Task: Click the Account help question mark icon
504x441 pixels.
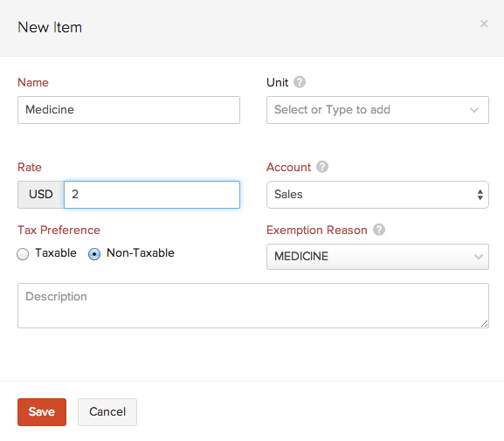Action: coord(322,167)
